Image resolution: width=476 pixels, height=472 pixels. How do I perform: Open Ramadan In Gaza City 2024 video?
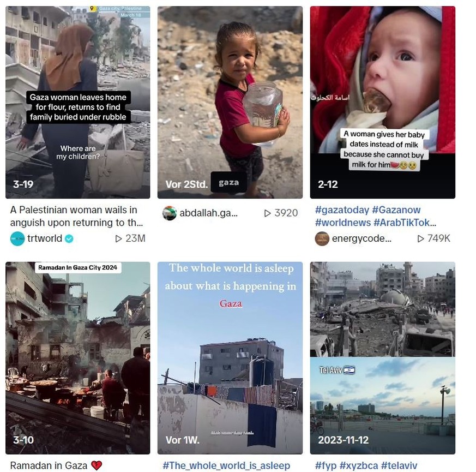[78, 358]
